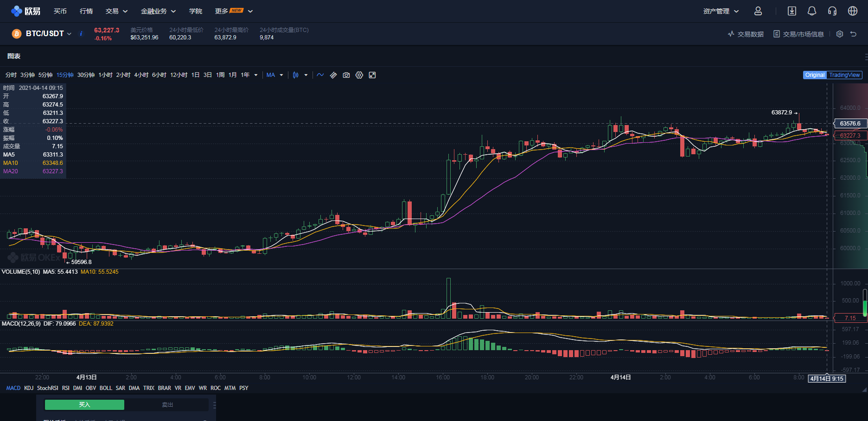Expand the 资产管理 assets dropdown
This screenshot has width=868, height=421.
[x=721, y=11]
